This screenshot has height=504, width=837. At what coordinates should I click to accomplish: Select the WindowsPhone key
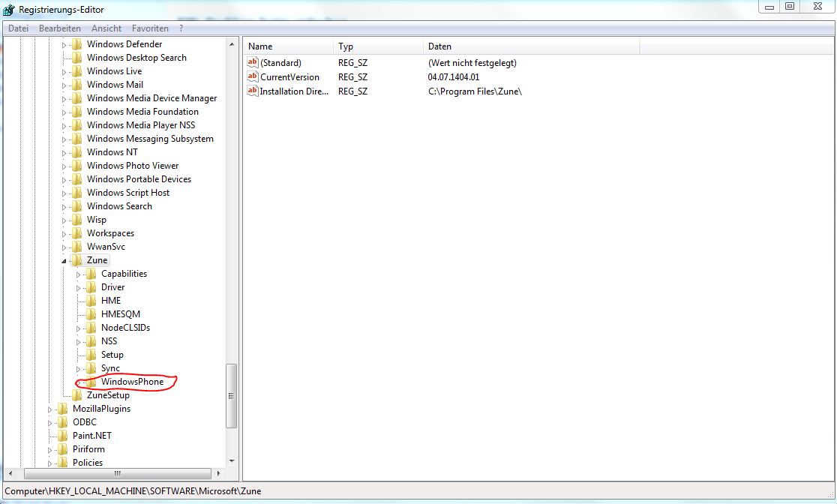(x=133, y=382)
